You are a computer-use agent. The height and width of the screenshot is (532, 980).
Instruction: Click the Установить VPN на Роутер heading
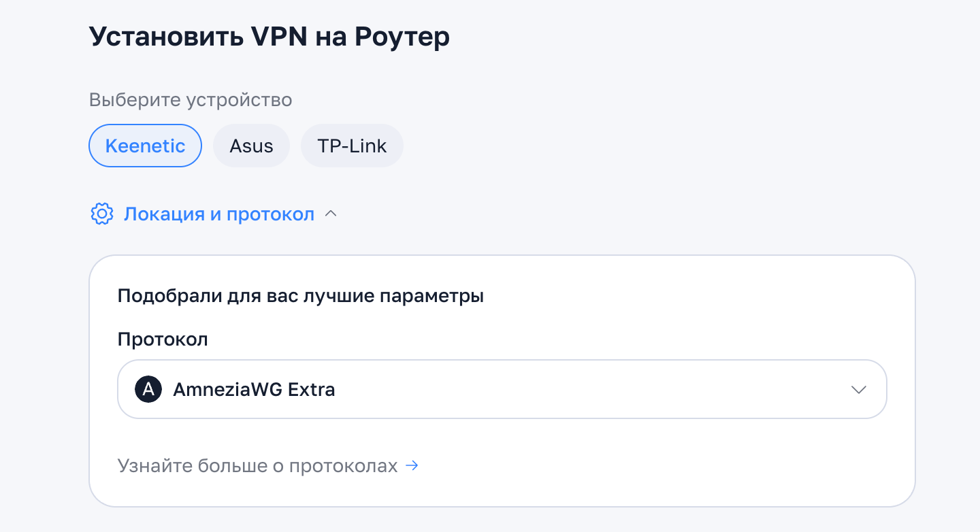click(x=269, y=37)
